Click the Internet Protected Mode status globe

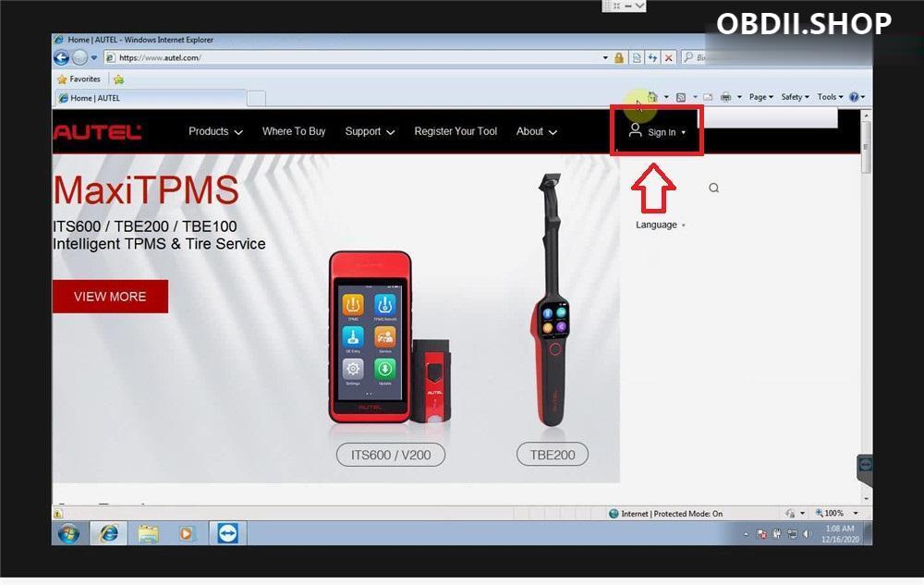(x=614, y=514)
